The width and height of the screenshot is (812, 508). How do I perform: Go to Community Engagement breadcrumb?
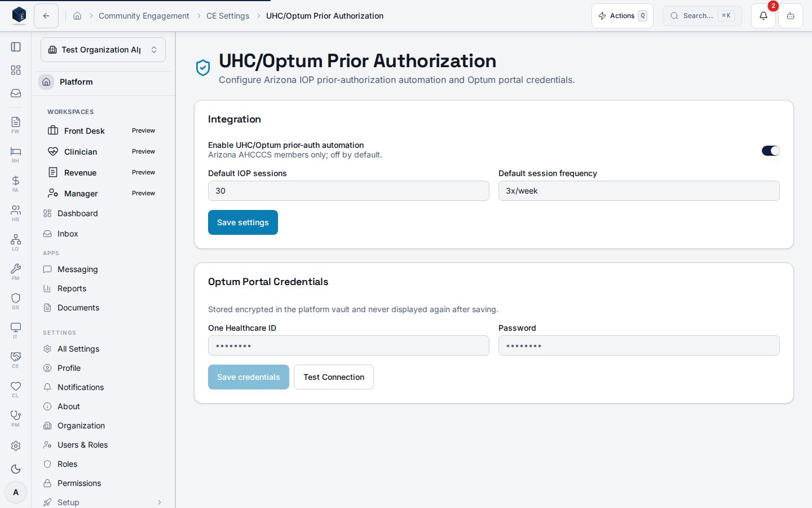pyautogui.click(x=144, y=16)
